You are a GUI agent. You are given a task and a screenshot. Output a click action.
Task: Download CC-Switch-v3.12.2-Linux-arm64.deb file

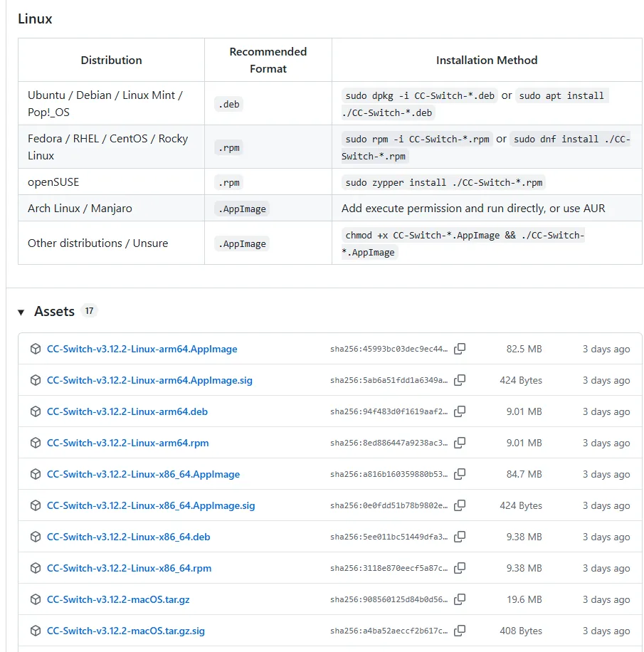click(x=127, y=411)
